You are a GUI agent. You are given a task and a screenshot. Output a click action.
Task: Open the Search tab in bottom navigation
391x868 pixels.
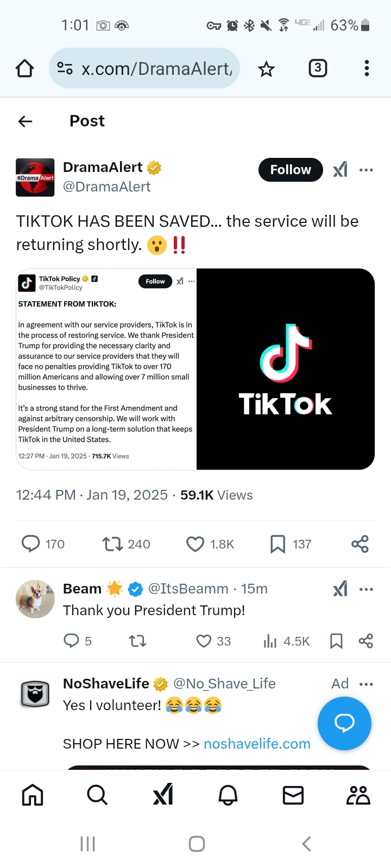tap(97, 795)
